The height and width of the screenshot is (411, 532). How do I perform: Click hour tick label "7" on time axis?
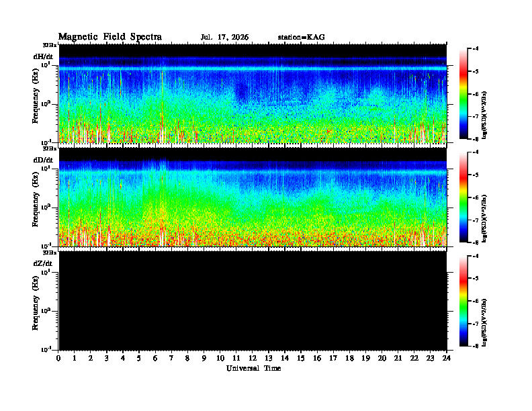coord(171,359)
